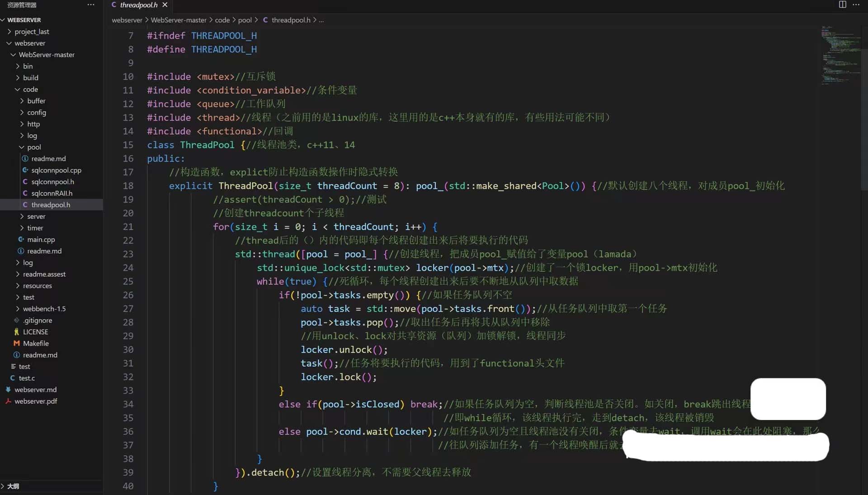This screenshot has height=495, width=868.
Task: Expand the bin folder
Action: click(x=52, y=66)
